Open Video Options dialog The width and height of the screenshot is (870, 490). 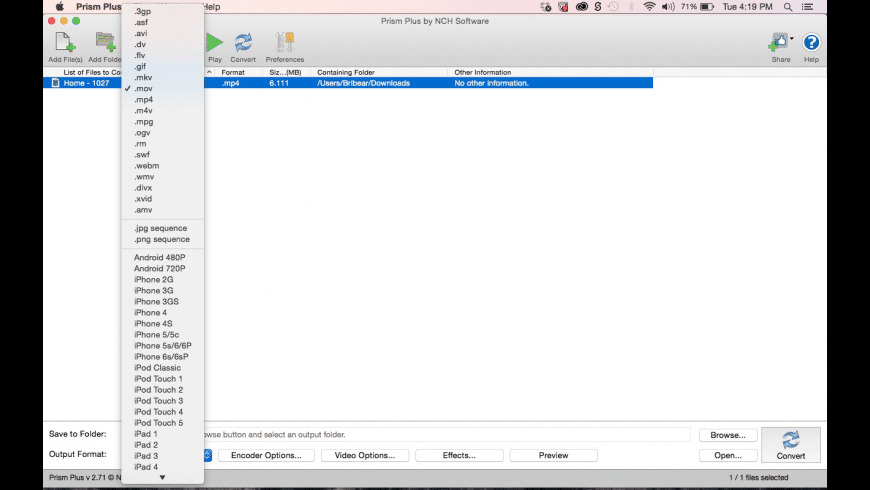365,455
